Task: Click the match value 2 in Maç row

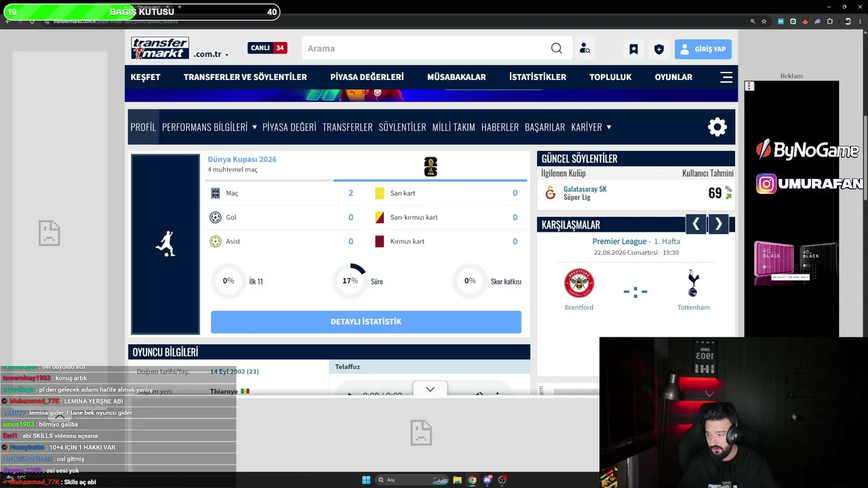Action: (x=351, y=193)
